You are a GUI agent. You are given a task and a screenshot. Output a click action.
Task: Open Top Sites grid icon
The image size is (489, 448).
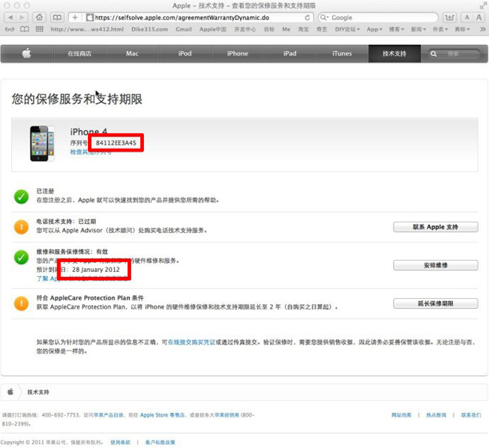[x=39, y=29]
